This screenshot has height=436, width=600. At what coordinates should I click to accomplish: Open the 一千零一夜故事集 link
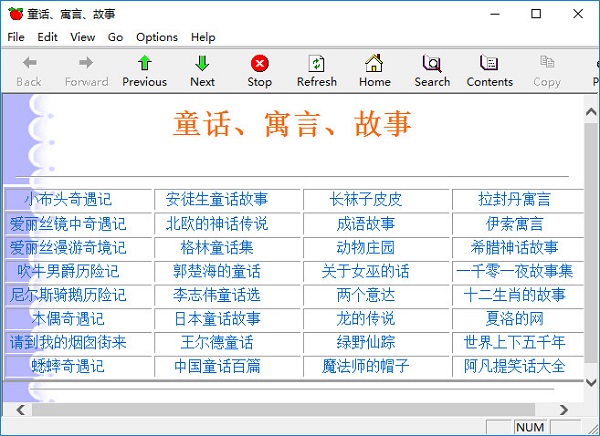pos(515,271)
